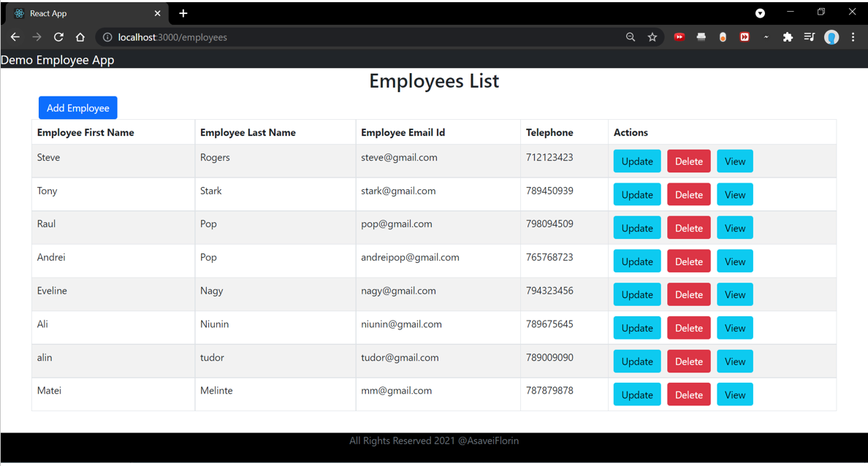Delete the Steve Rogers record
This screenshot has width=868, height=466.
(x=689, y=161)
